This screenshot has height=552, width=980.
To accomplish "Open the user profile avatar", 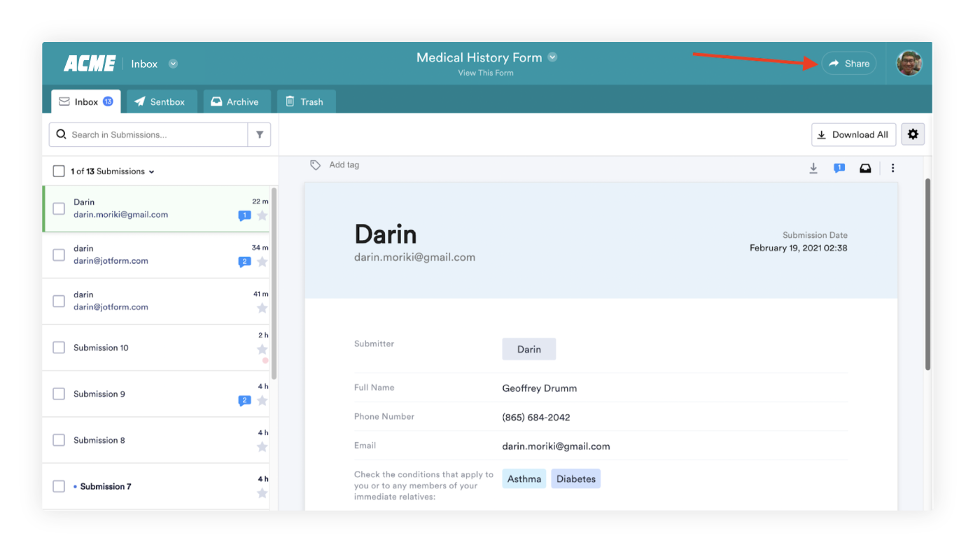I will coord(909,64).
